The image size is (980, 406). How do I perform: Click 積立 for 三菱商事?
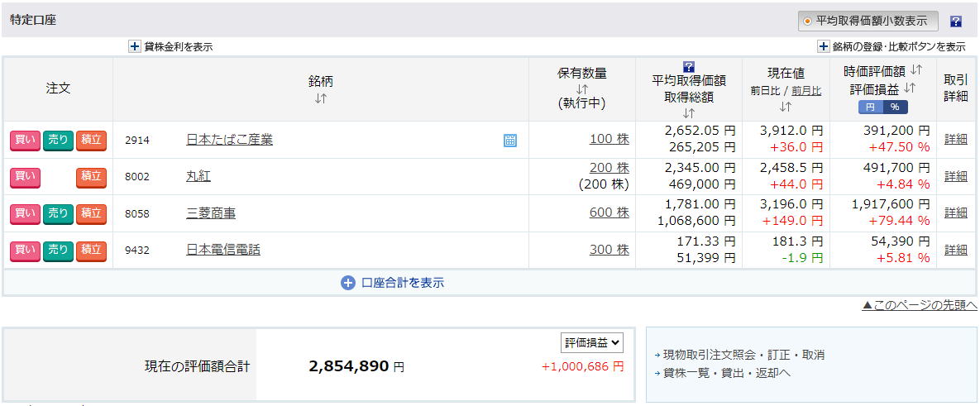pyautogui.click(x=91, y=213)
